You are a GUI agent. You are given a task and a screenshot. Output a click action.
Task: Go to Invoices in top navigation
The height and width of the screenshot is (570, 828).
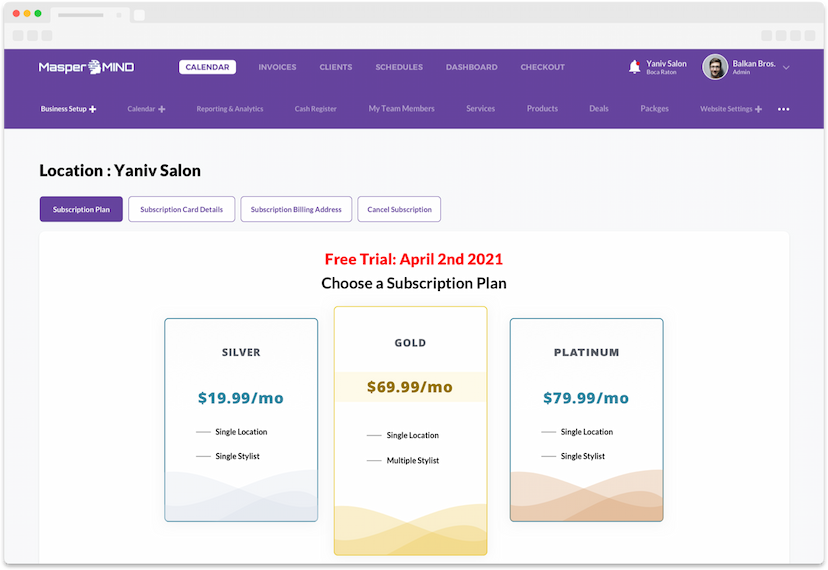(277, 67)
